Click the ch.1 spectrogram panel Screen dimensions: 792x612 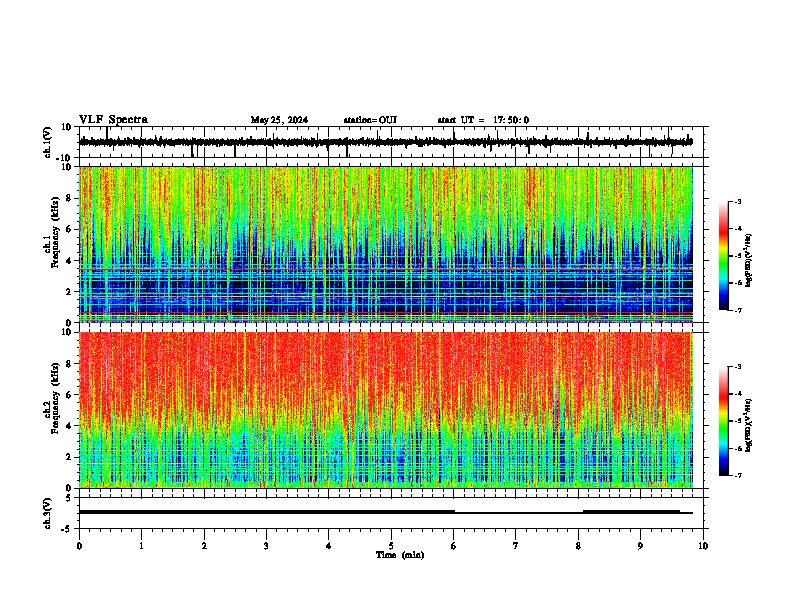pos(386,244)
